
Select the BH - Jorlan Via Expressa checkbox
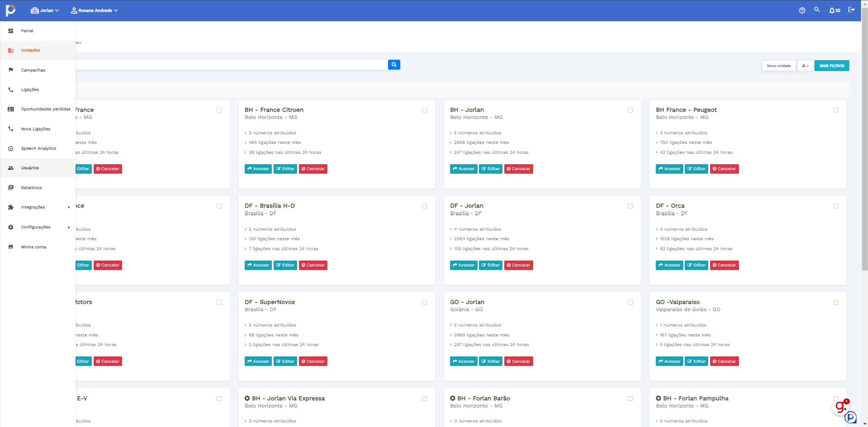point(425,399)
